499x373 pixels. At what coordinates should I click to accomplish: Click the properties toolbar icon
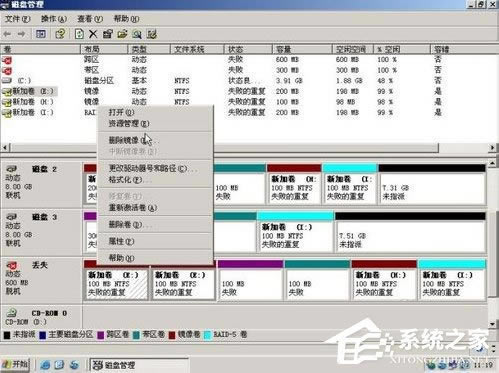point(108,34)
